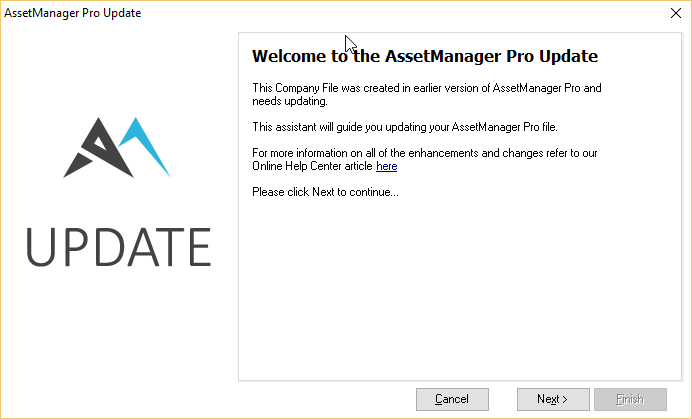Click the empty area below the welcome text
The width and height of the screenshot is (692, 419).
tap(460, 287)
